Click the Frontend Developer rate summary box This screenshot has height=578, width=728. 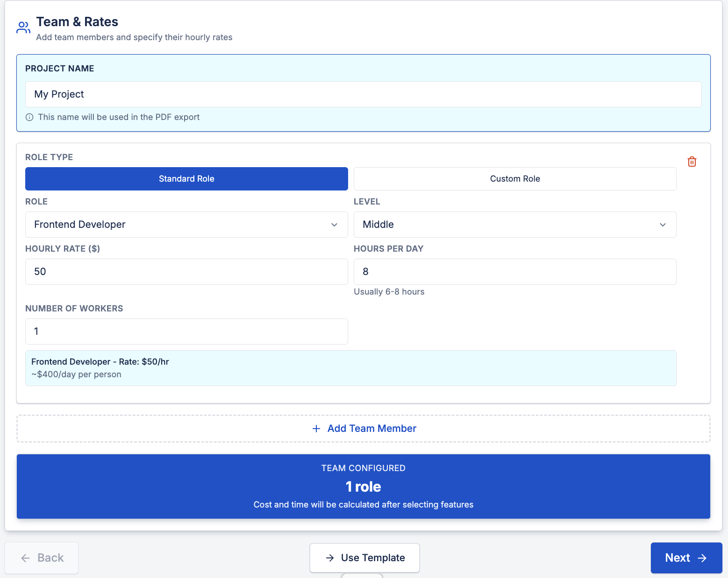[350, 368]
